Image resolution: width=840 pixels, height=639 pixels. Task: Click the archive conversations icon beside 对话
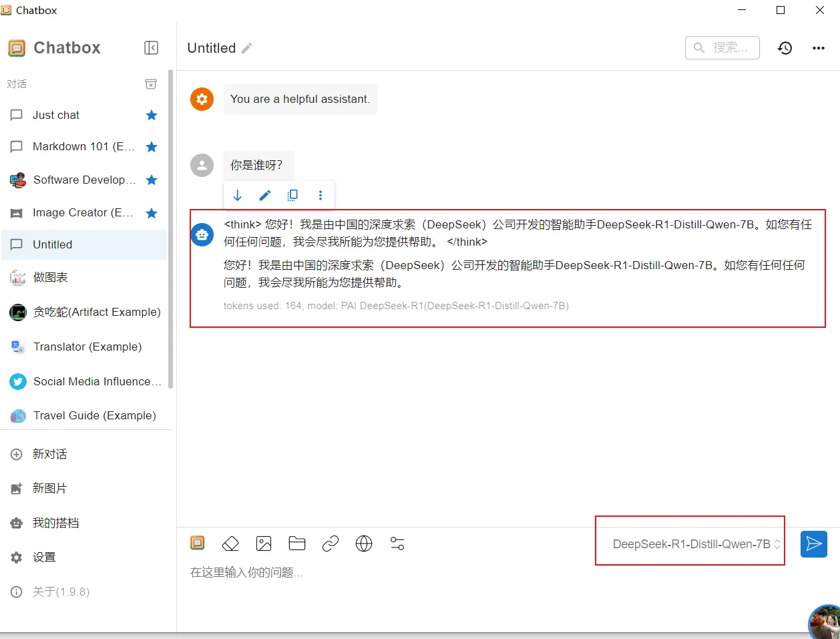click(151, 84)
